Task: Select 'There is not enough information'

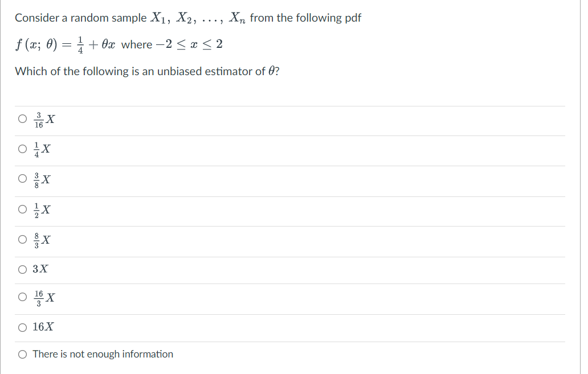Action: click(x=22, y=354)
